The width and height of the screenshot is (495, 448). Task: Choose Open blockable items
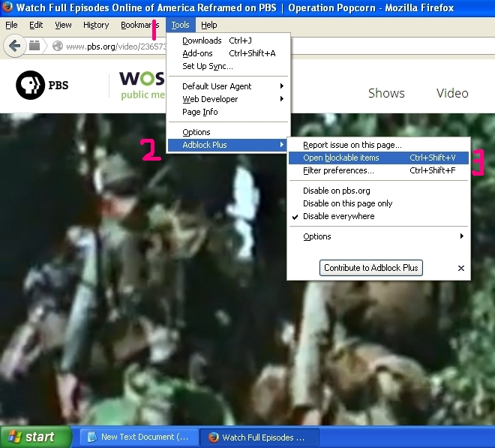pyautogui.click(x=379, y=158)
